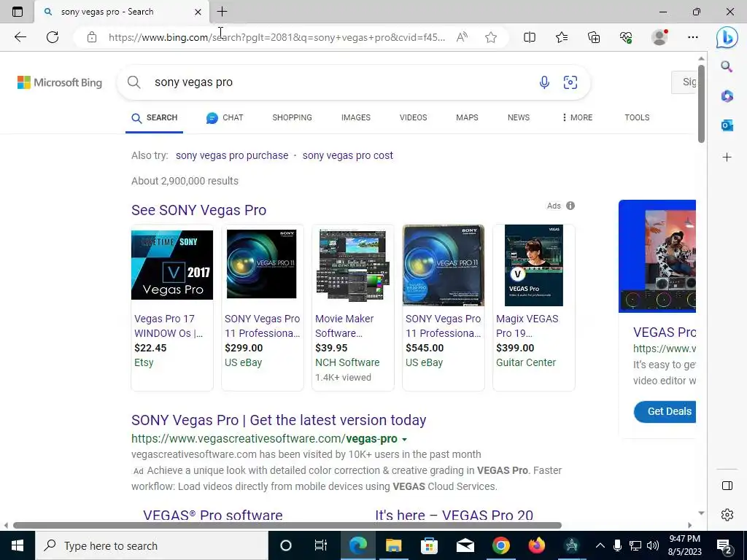Open Task View on taskbar
Viewport: 747px width, 560px height.
321,545
